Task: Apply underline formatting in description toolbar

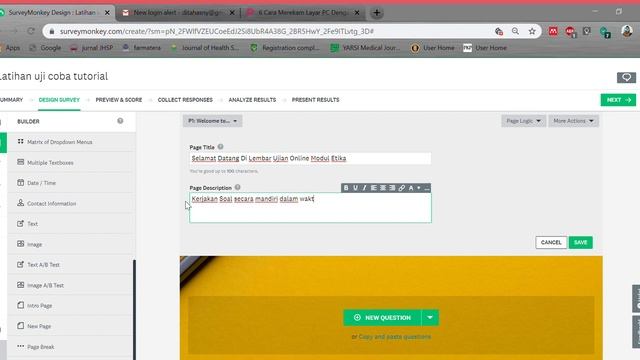Action: 355,188
